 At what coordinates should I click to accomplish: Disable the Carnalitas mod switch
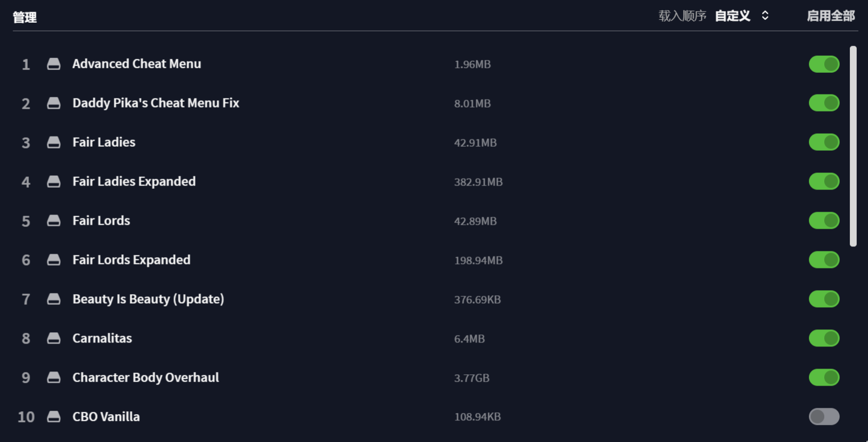(x=824, y=338)
